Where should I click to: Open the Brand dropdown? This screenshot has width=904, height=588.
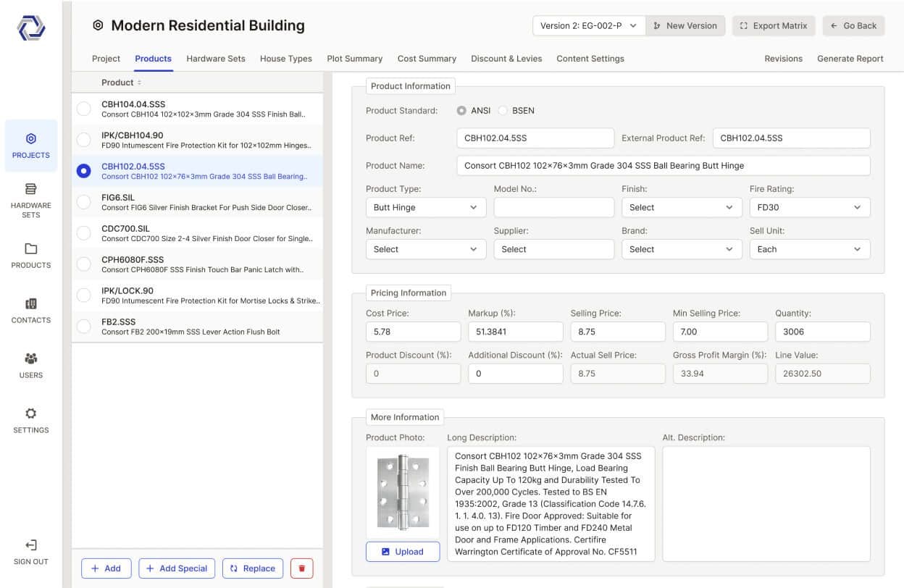pos(682,249)
